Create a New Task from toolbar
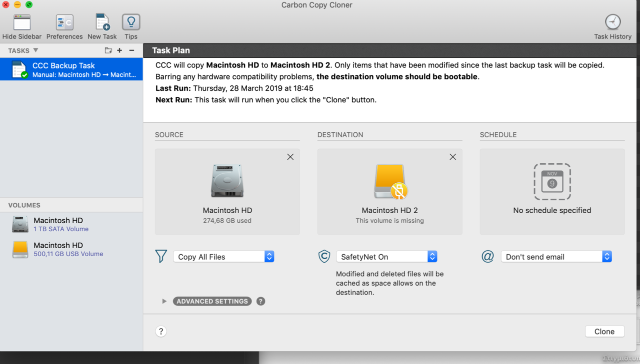Screen dimensions: 640x364 [x=102, y=22]
